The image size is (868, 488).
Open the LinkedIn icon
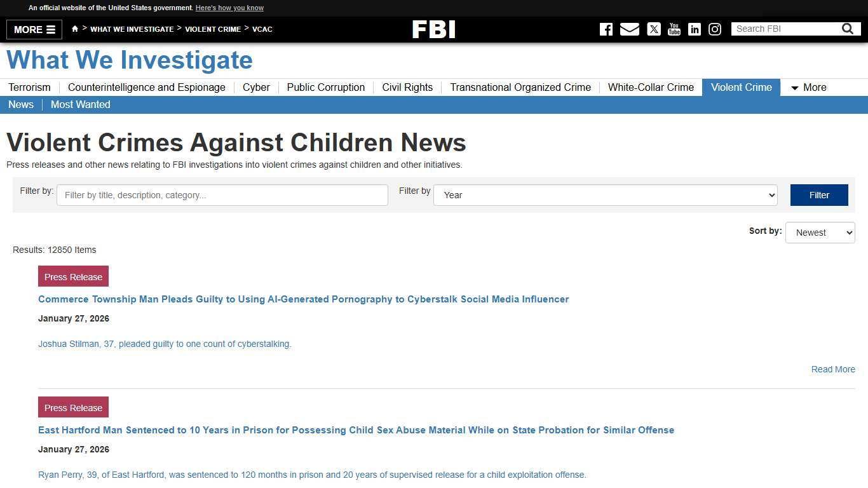pos(695,29)
